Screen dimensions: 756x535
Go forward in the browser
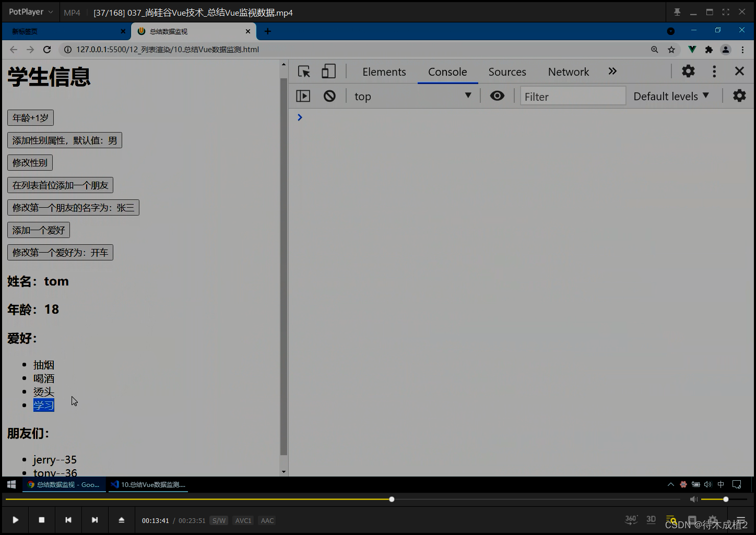[x=30, y=50]
